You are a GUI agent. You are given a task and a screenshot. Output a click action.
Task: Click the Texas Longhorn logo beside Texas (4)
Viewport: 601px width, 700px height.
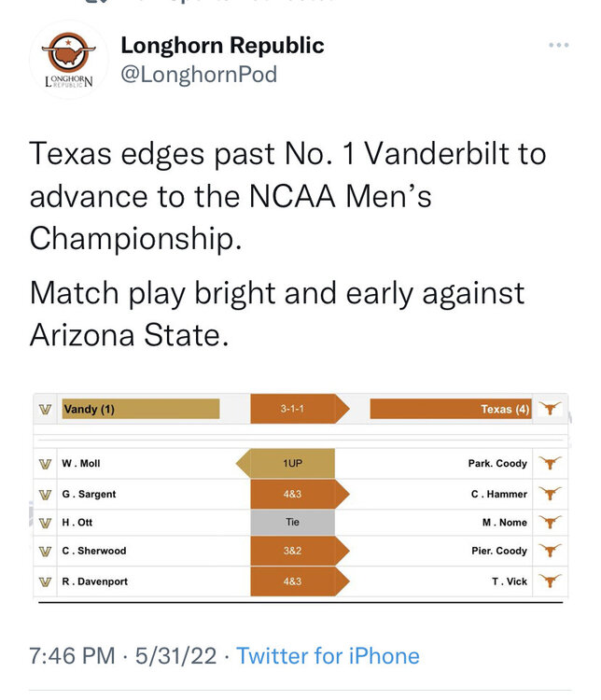tap(552, 409)
